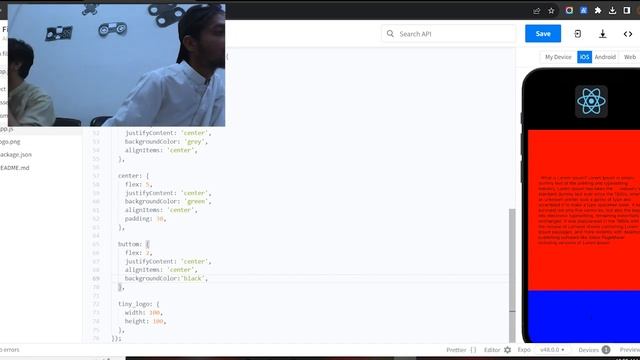Toggle the browser side panel icon
The image size is (640, 360).
tap(627, 11)
